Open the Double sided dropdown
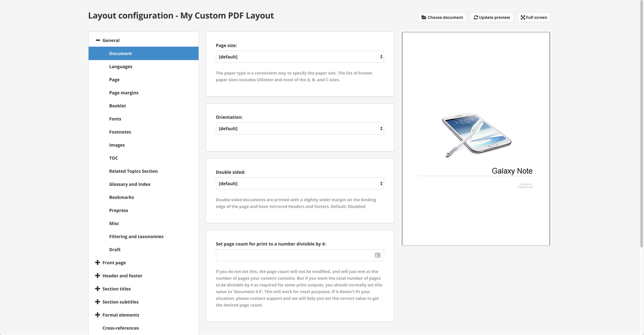The image size is (644, 335). click(299, 183)
